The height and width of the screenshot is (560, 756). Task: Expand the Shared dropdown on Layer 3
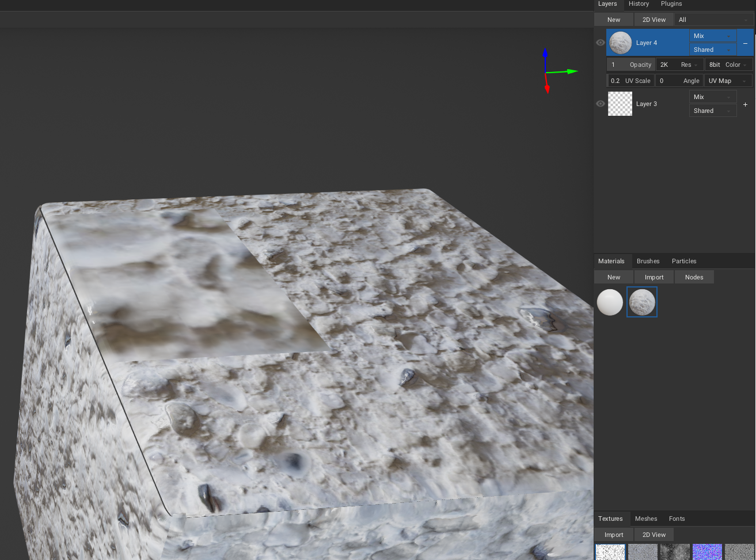pos(713,110)
